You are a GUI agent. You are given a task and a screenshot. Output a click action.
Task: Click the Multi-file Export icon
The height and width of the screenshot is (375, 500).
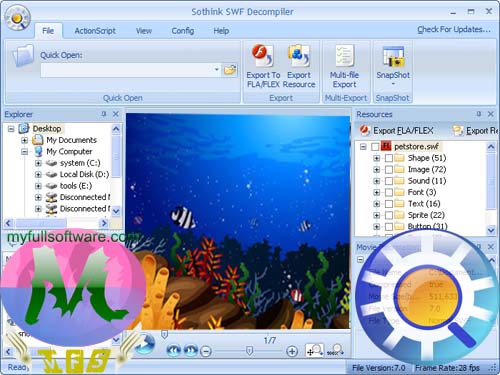(x=345, y=56)
